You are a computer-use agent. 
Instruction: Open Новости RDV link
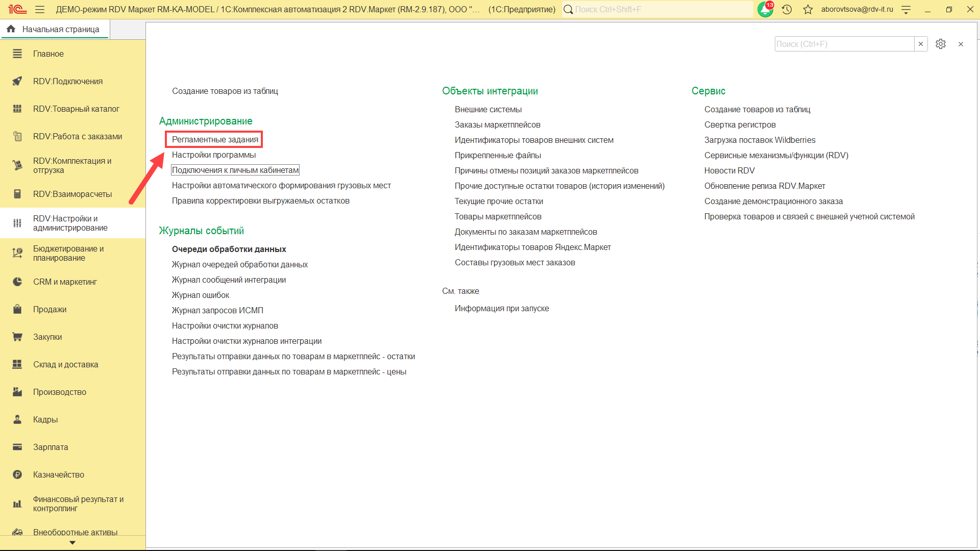pos(729,170)
